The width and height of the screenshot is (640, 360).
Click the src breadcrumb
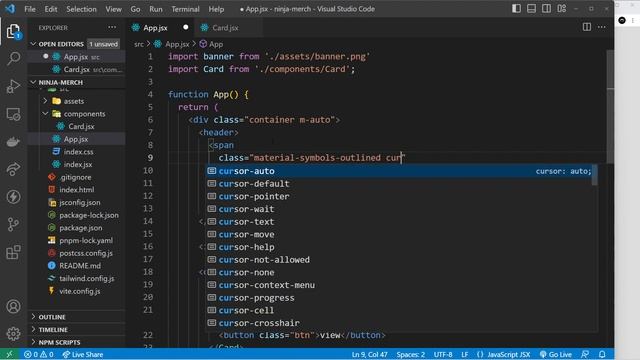pyautogui.click(x=139, y=44)
